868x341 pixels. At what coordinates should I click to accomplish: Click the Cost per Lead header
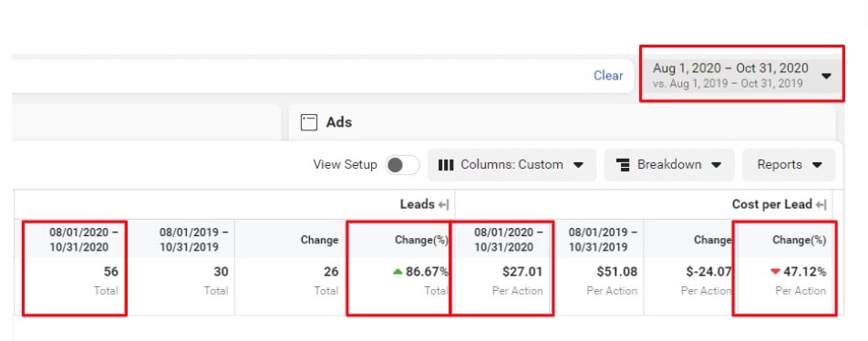pos(771,204)
